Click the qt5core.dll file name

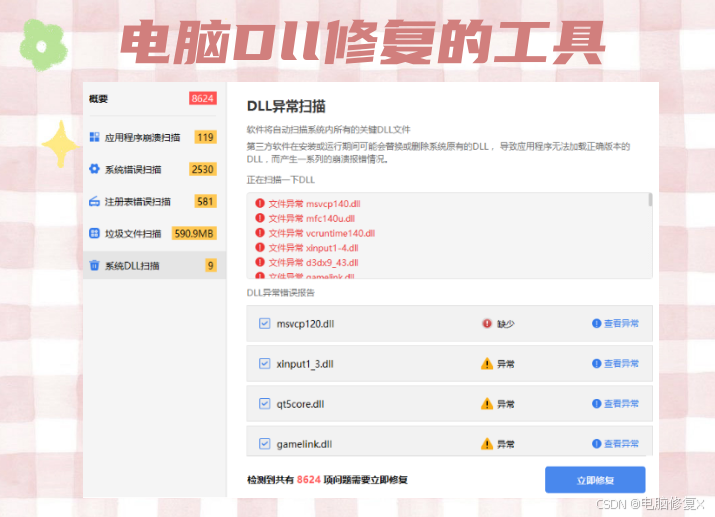(300, 404)
